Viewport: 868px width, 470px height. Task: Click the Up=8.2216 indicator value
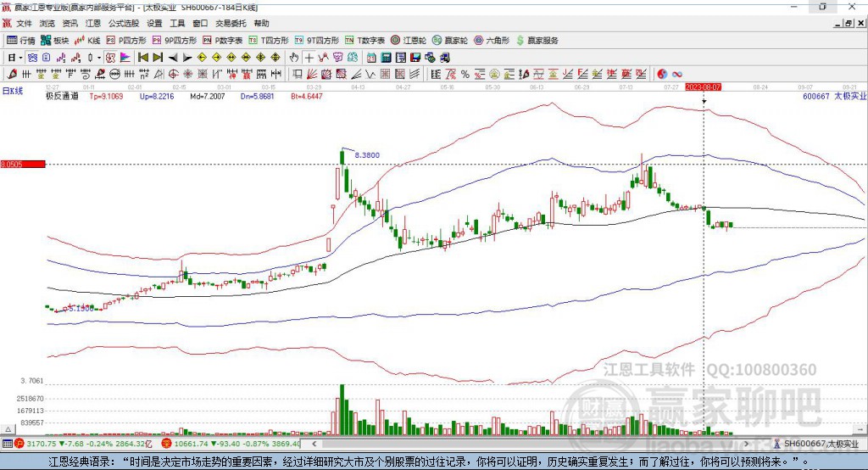157,96
